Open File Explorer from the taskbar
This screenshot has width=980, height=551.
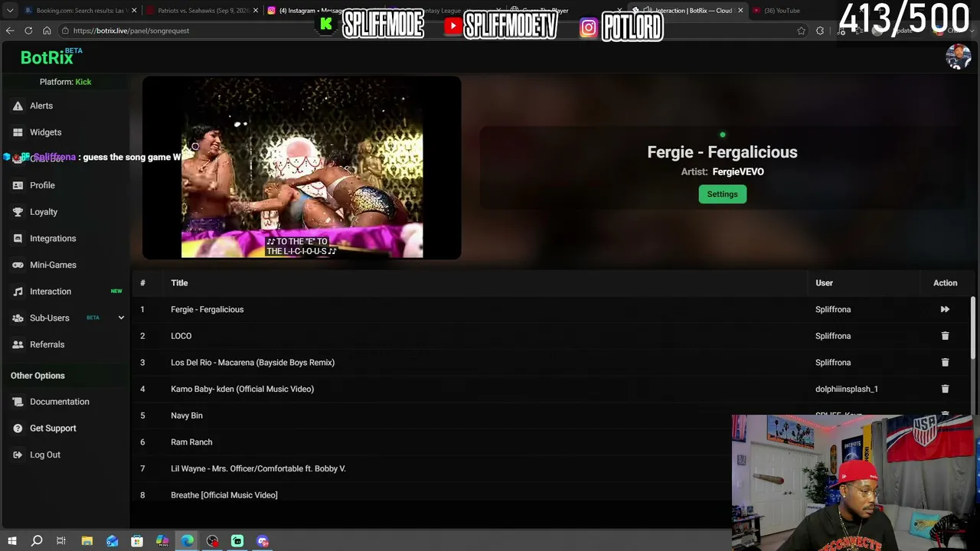coord(87,541)
